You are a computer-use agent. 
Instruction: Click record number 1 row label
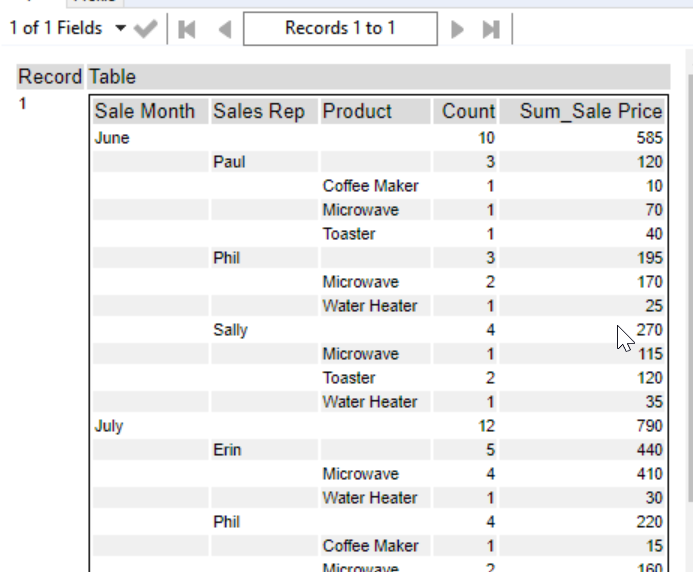click(24, 102)
